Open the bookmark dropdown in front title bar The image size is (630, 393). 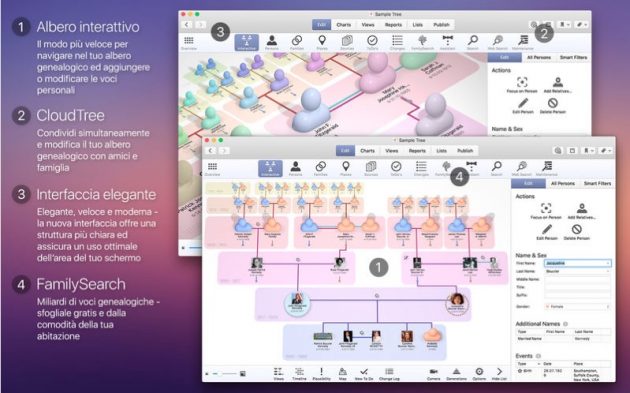588,150
